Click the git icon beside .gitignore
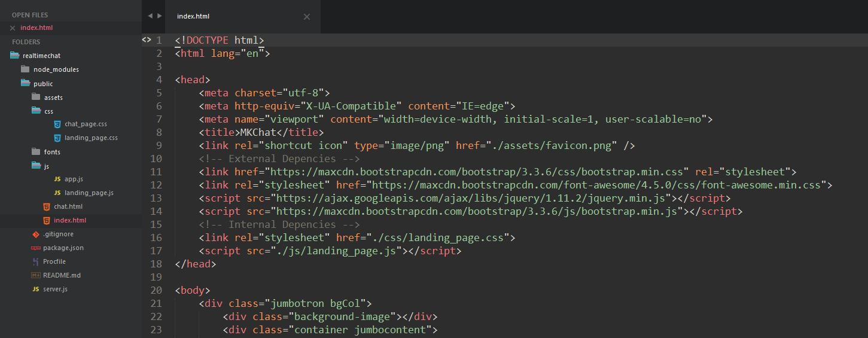Image resolution: width=868 pixels, height=338 pixels. (x=36, y=234)
